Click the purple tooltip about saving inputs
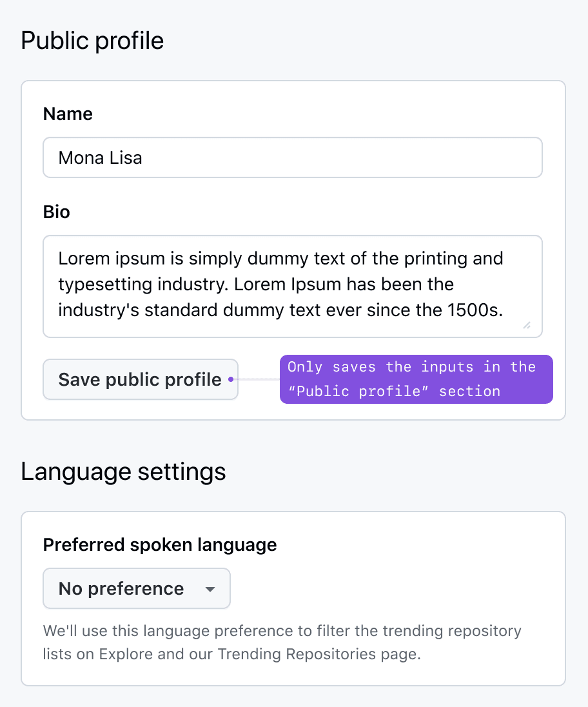588x707 pixels. coord(416,379)
